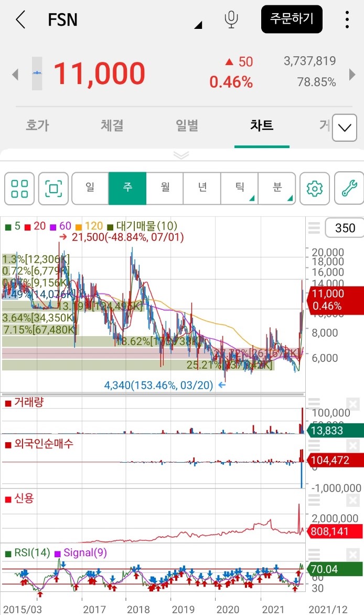
Task: Go to previous stock with left triangle
Action: tap(15, 74)
